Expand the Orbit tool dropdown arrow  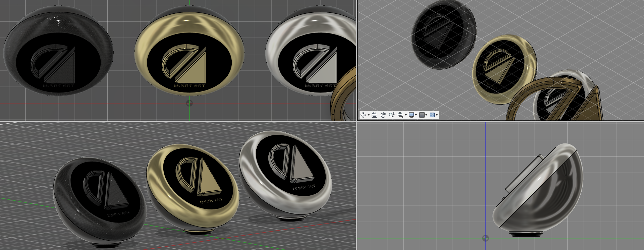pos(369,115)
